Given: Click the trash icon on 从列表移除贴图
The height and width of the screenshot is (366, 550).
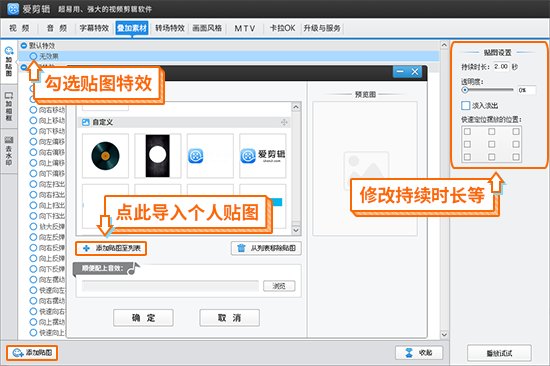Looking at the screenshot, I should (x=241, y=248).
